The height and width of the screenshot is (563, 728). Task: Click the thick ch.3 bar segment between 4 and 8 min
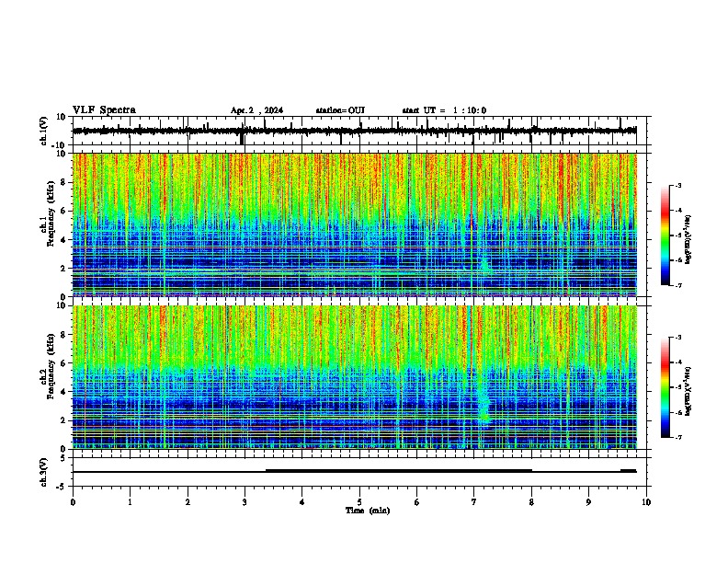coord(399,471)
